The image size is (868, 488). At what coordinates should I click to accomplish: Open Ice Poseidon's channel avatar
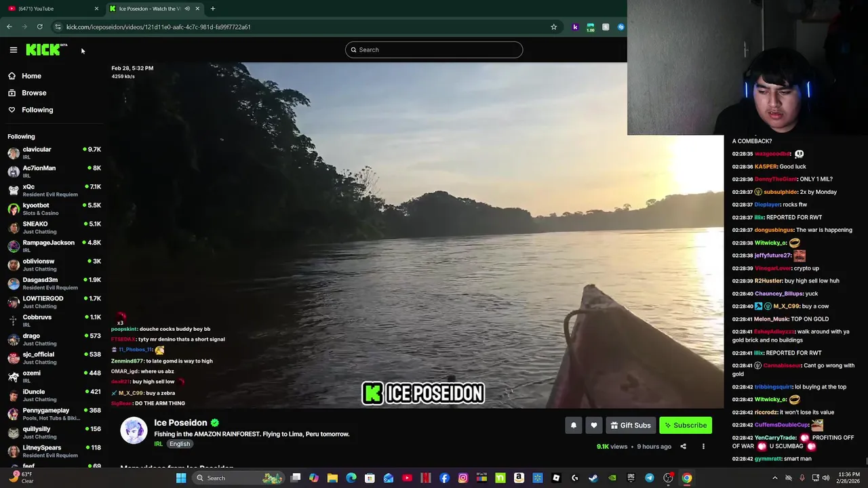coord(134,431)
